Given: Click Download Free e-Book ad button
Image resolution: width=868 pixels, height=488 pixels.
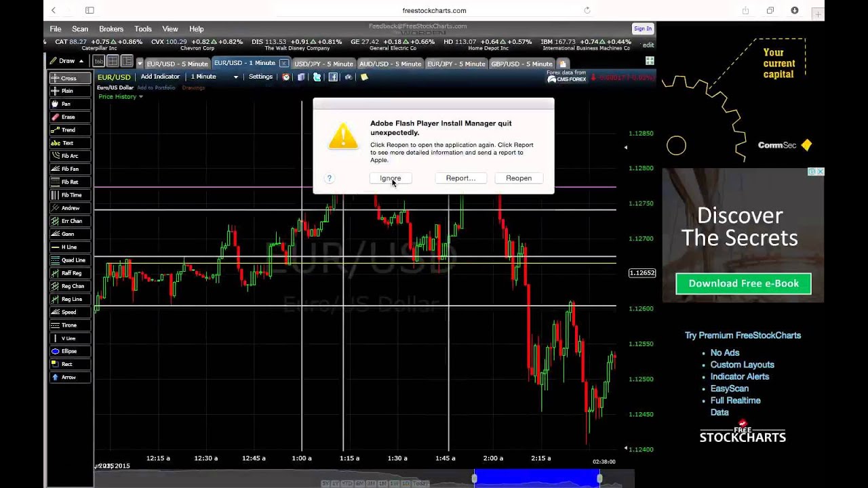Looking at the screenshot, I should tap(744, 283).
